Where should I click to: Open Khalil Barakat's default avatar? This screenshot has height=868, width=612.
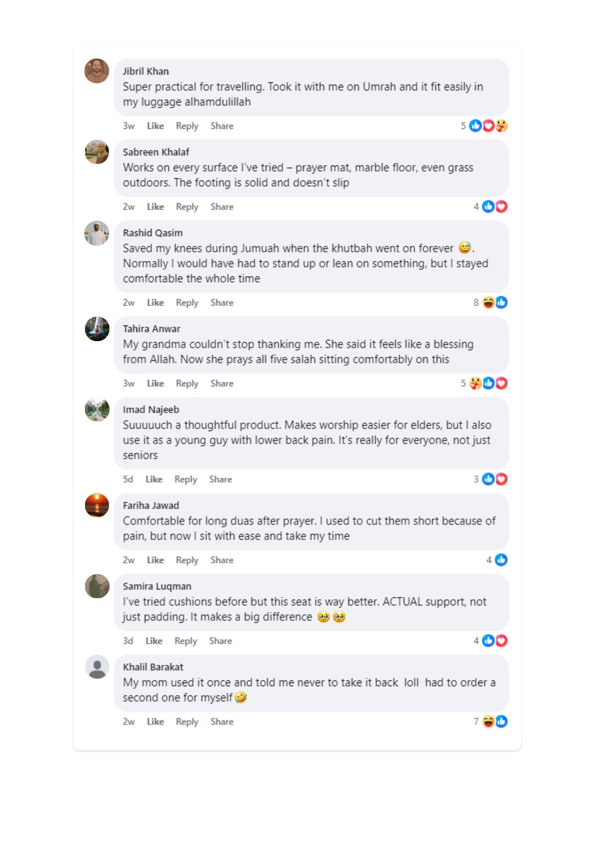coord(97,667)
